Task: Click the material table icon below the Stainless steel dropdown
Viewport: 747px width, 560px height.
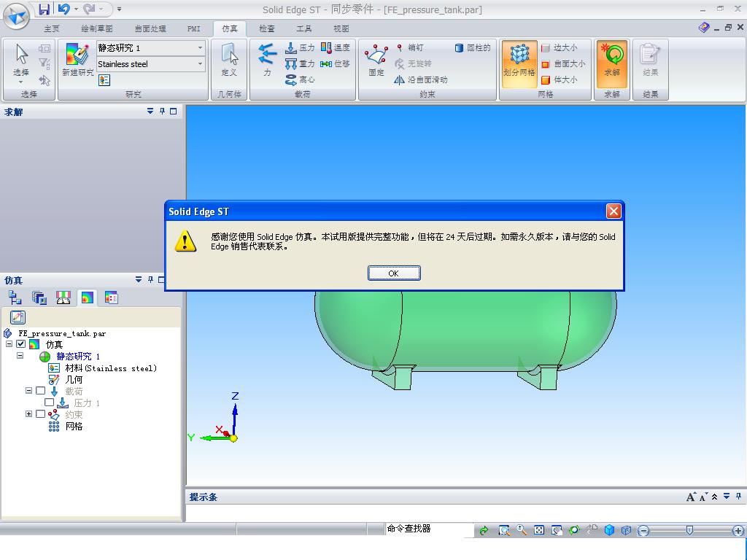Action: [x=104, y=80]
